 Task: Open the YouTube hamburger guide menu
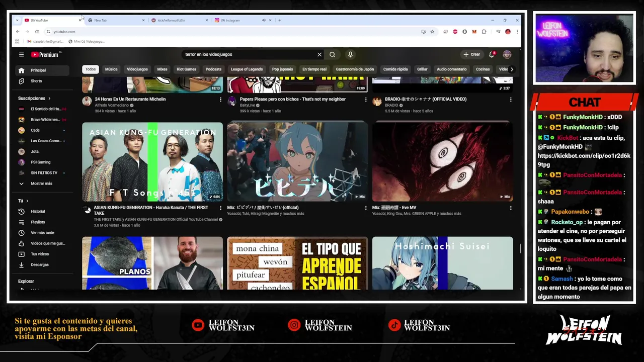pos(21,54)
